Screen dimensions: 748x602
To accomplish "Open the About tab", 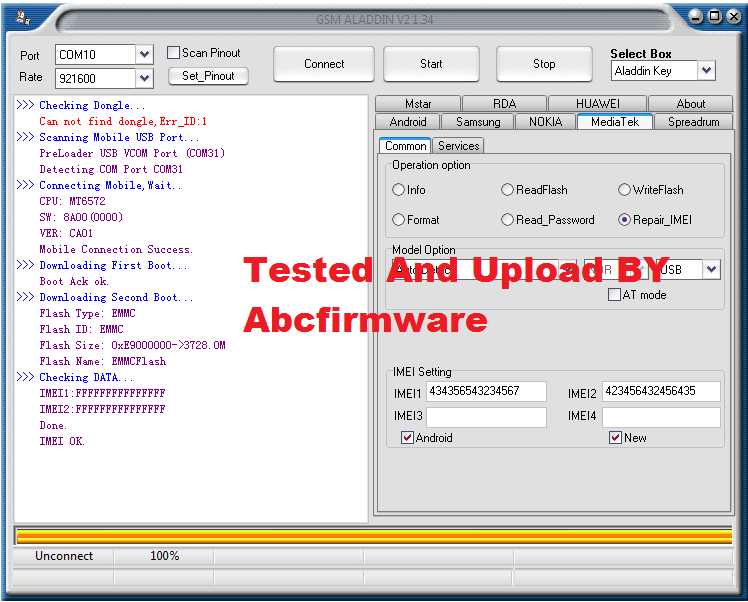I will pyautogui.click(x=690, y=104).
